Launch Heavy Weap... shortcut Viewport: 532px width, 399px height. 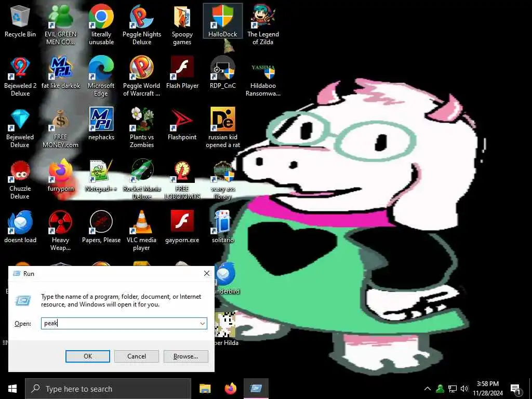coord(60,231)
